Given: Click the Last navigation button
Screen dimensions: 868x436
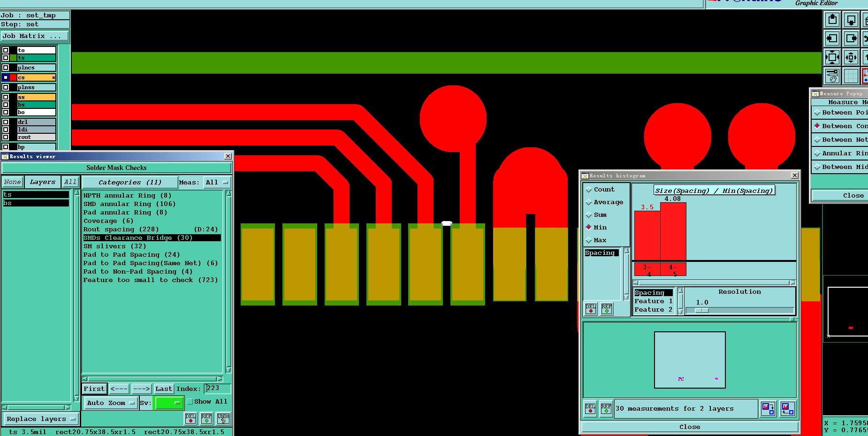Looking at the screenshot, I should pyautogui.click(x=164, y=389).
